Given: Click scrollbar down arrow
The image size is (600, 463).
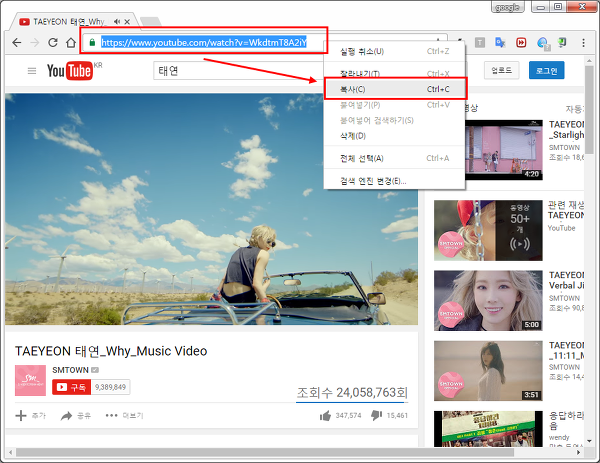Looking at the screenshot, I should pyautogui.click(x=589, y=442).
